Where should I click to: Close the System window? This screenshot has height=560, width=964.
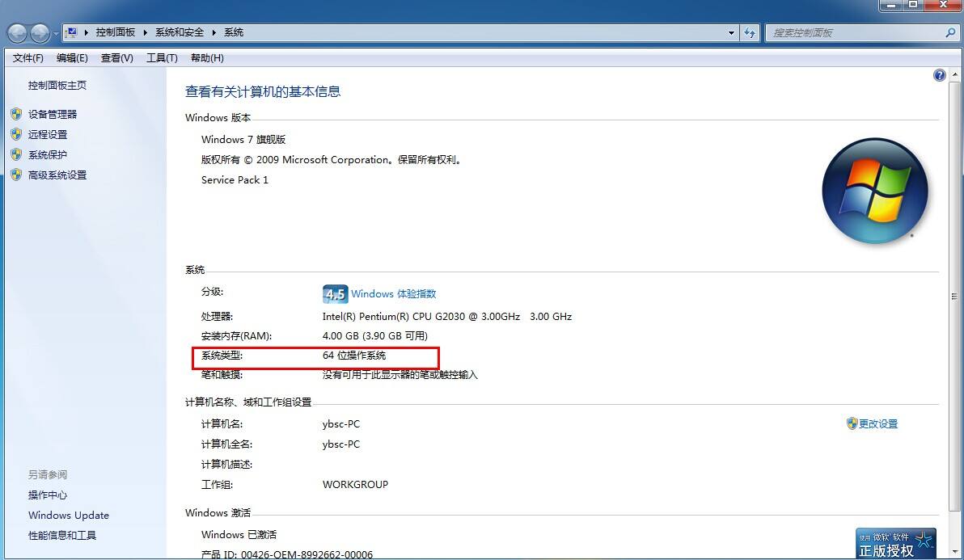[x=943, y=5]
